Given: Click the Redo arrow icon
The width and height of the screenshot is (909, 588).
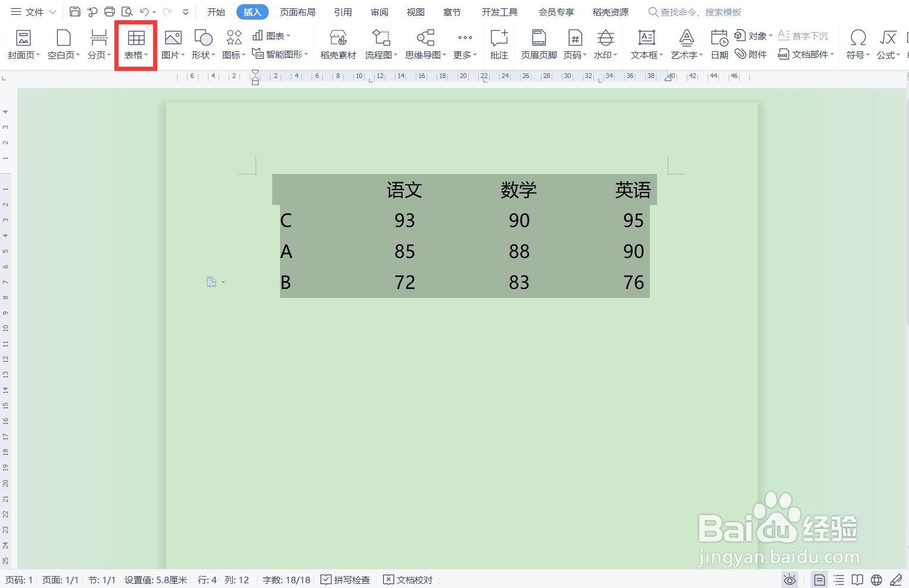Looking at the screenshot, I should (167, 12).
